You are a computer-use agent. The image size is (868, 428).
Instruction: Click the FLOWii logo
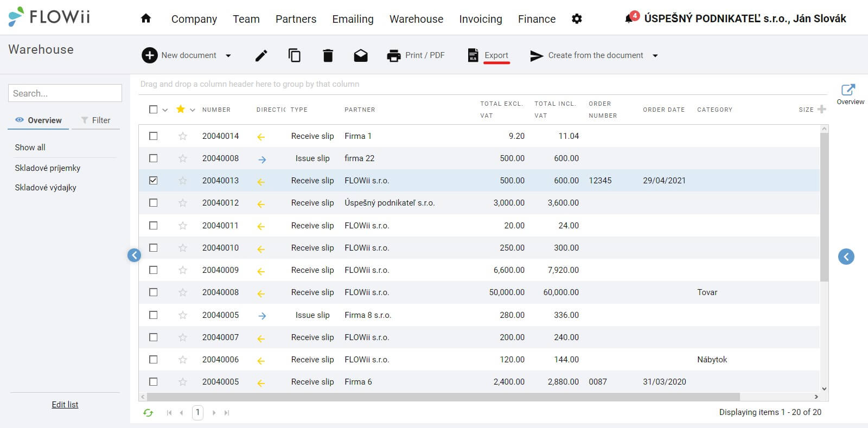point(49,17)
